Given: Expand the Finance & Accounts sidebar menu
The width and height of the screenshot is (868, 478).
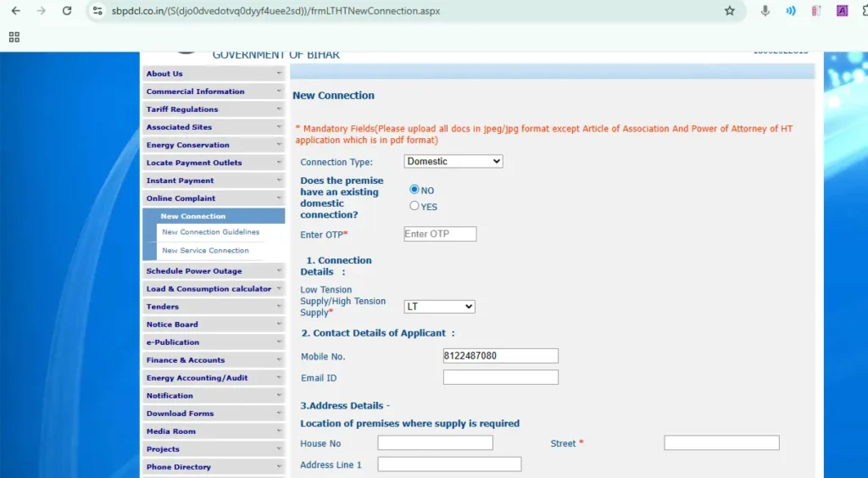Looking at the screenshot, I should (213, 360).
